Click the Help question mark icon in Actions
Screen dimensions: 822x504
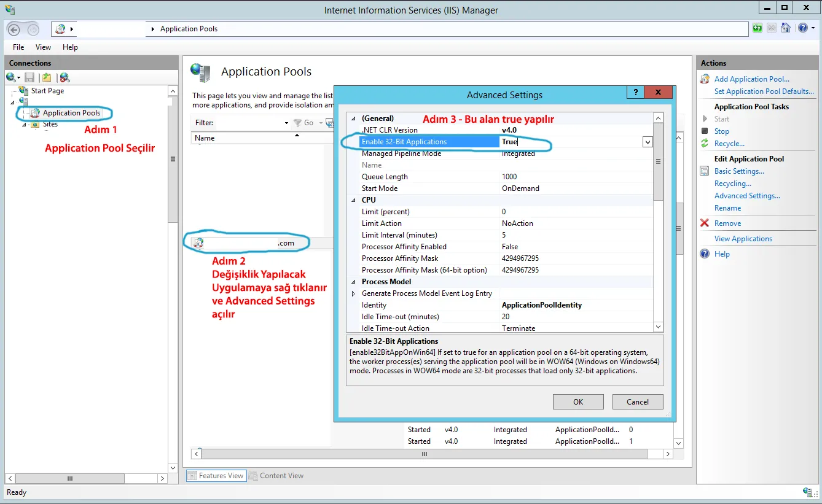[705, 254]
